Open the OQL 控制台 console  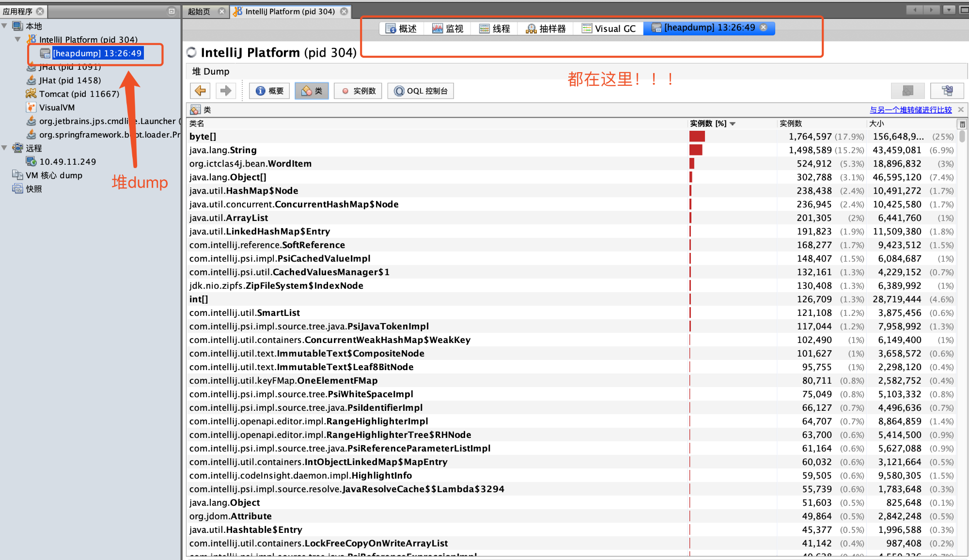tap(421, 91)
